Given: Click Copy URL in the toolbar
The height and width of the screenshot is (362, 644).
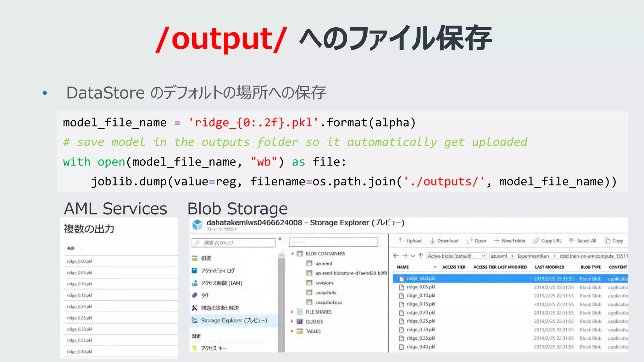Looking at the screenshot, I should click(547, 241).
